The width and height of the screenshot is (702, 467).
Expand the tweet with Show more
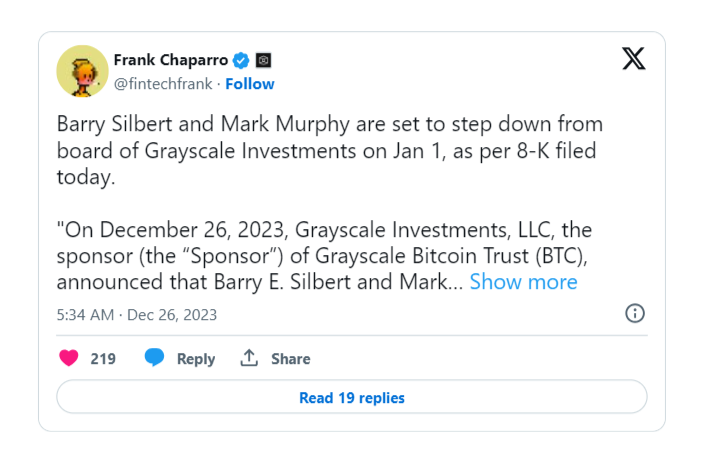(523, 282)
